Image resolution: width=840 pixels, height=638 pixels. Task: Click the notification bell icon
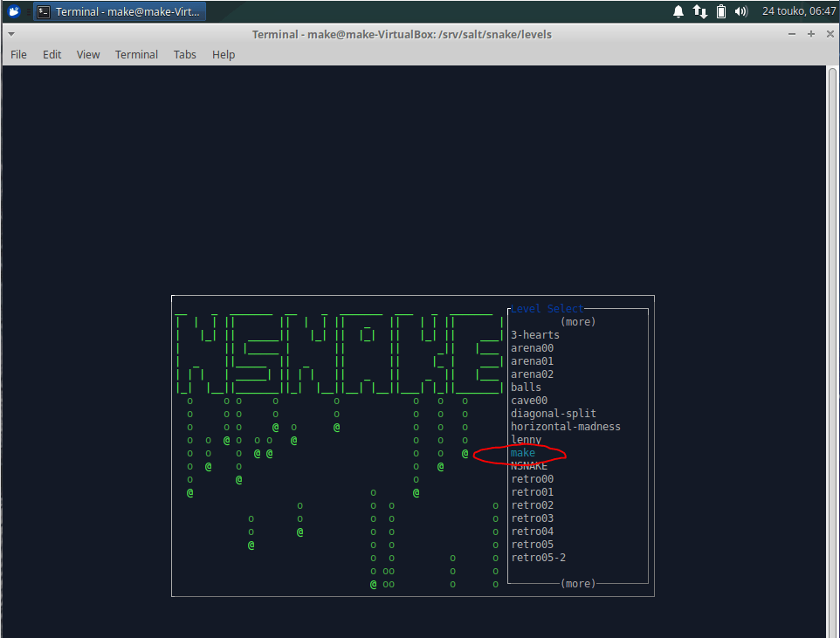click(678, 11)
